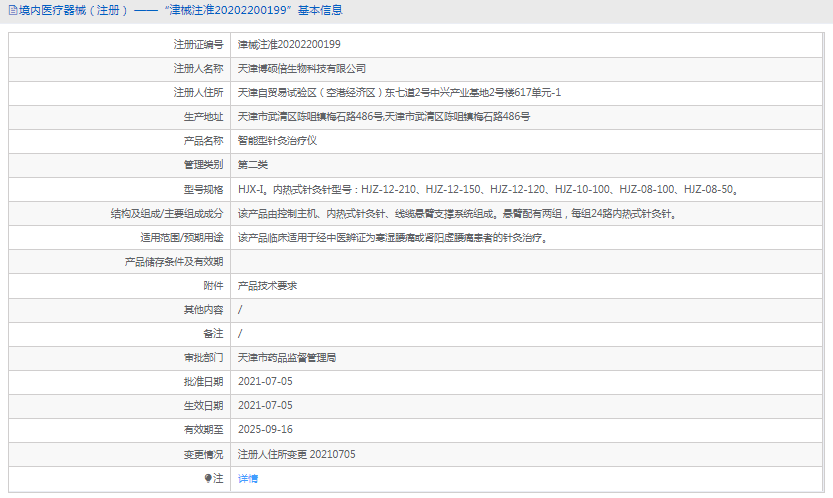Click the 变更情况 row label
This screenshot has width=833, height=498.
click(203, 454)
